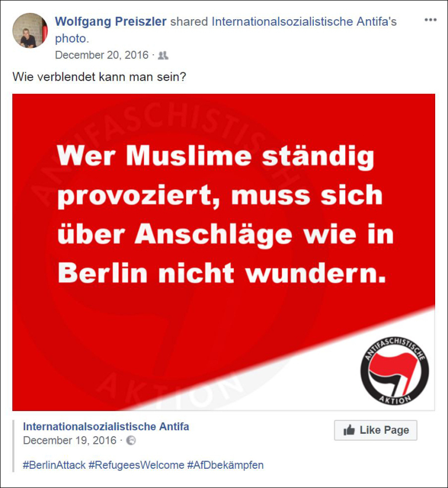Click the white headline text on the image

click(225, 214)
